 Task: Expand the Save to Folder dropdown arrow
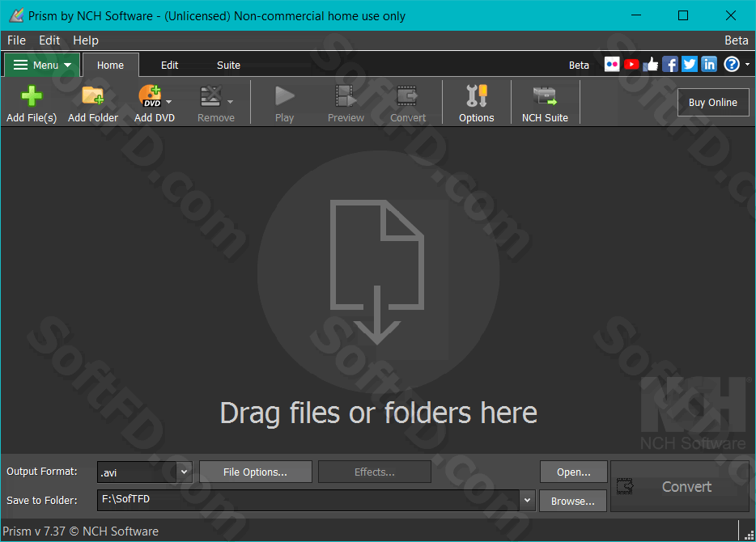[x=528, y=500]
